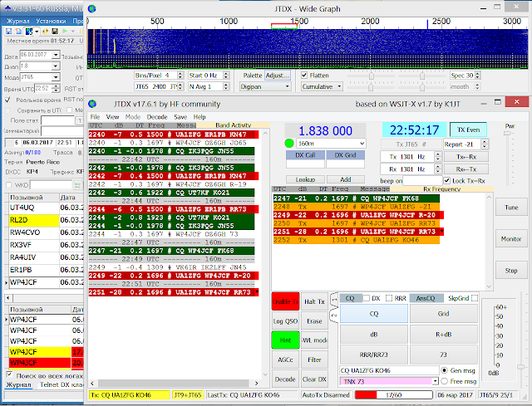Click the new document icon in the log toolbar

coord(18,32)
